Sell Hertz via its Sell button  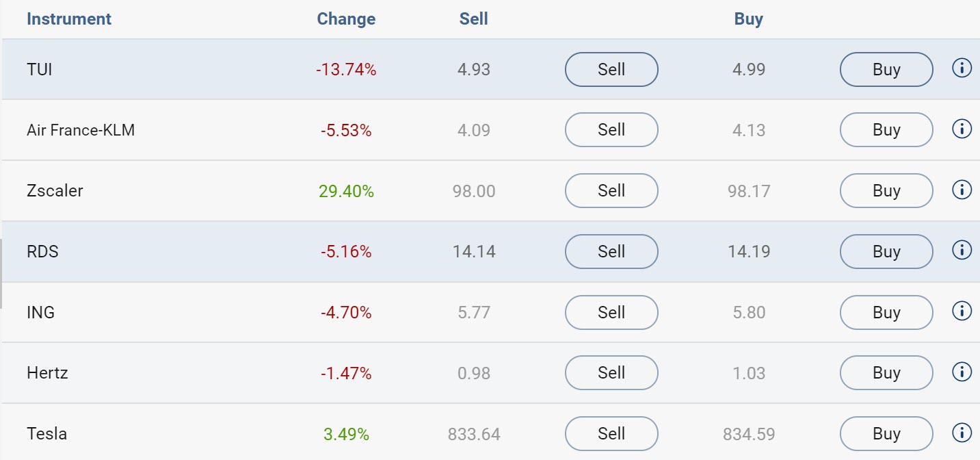611,372
